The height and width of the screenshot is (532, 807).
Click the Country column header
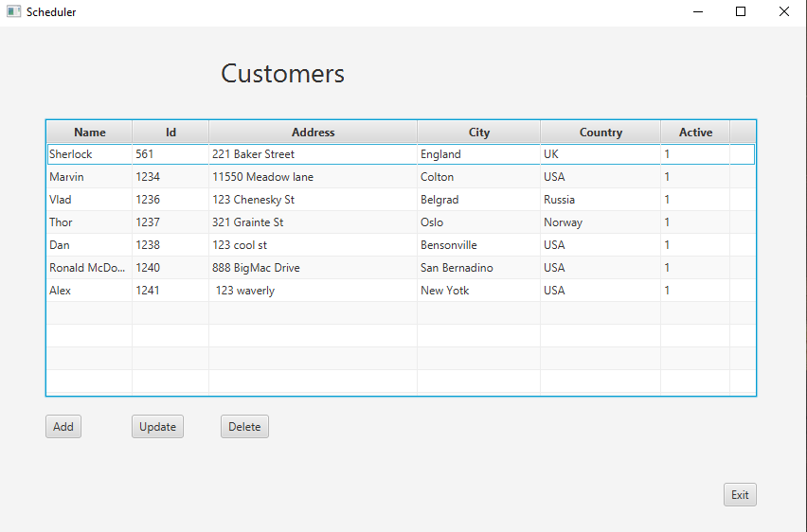tap(601, 133)
